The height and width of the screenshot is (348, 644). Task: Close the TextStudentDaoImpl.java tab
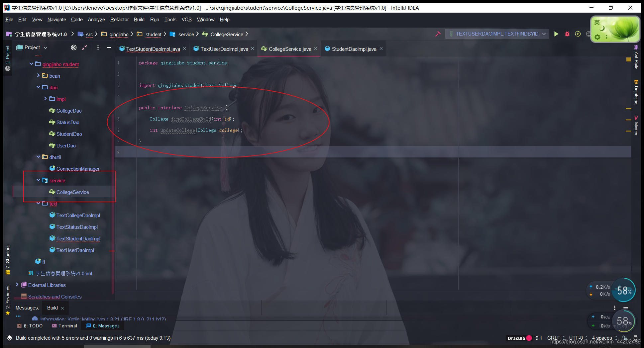[184, 48]
